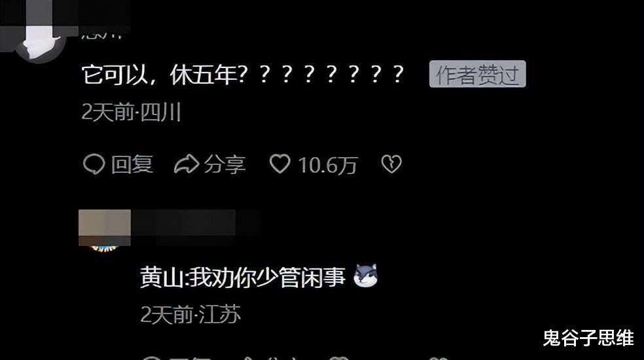Screen dimensions: 644x360
Task: Tap the wolf emoji in the 黄山 reply
Action: pyautogui.click(x=366, y=276)
